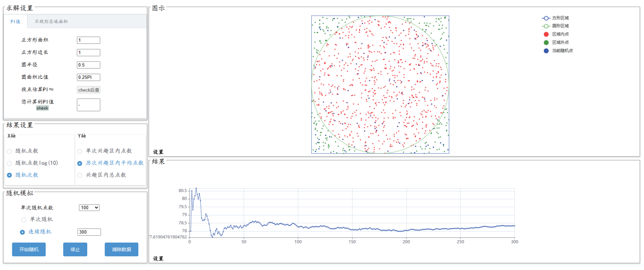Screen dimensions: 644x270
Task: Click the 开始随机 button
Action: pos(29,249)
